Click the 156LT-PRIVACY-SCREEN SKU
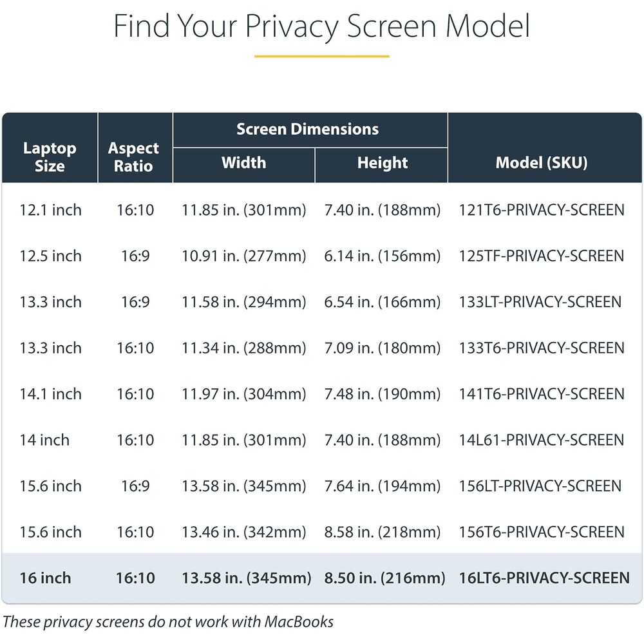Image resolution: width=644 pixels, height=644 pixels. click(540, 486)
